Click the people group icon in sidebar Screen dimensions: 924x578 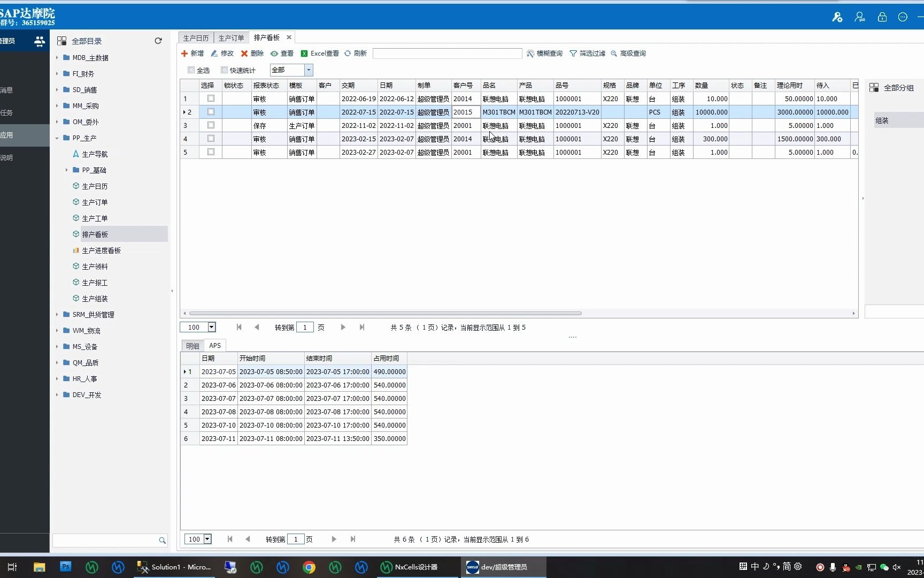tap(40, 41)
